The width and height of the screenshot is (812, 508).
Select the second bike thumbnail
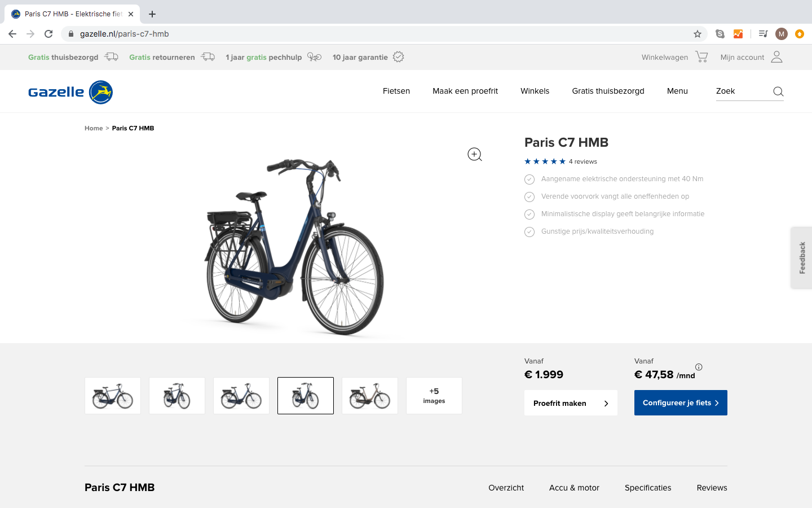tap(177, 396)
